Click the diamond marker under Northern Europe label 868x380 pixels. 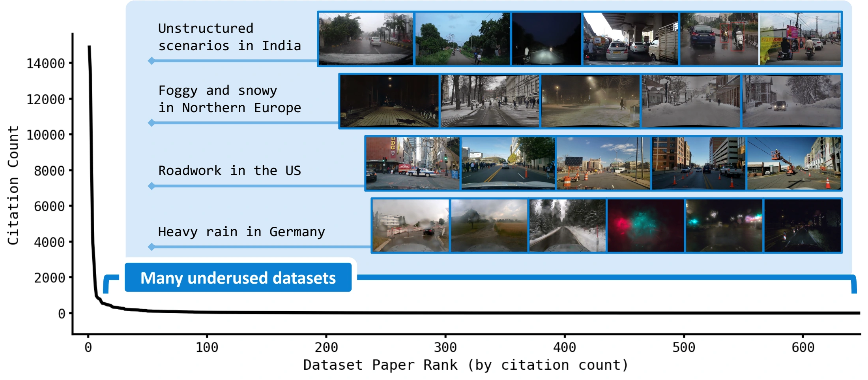[152, 123]
